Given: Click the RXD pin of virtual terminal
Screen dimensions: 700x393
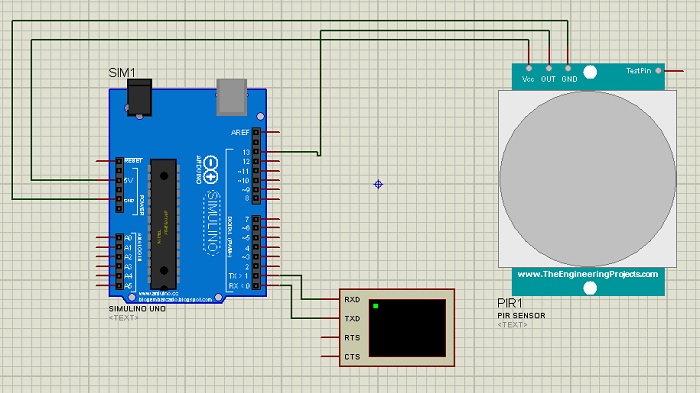Looking at the screenshot, I should [331, 299].
